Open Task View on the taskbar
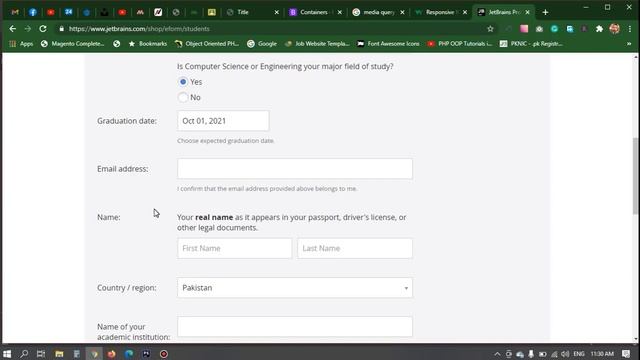Image resolution: width=640 pixels, height=360 pixels. point(41,354)
